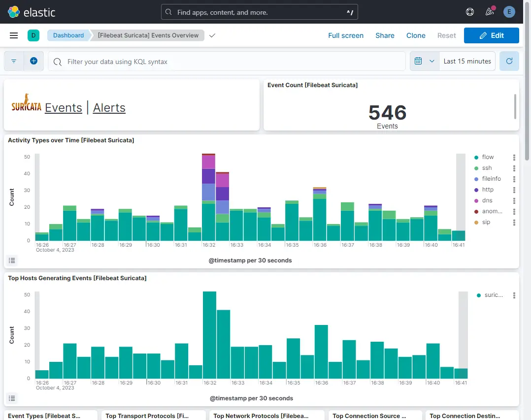Refresh the dashboard query
The height and width of the screenshot is (420, 531).
(x=509, y=61)
